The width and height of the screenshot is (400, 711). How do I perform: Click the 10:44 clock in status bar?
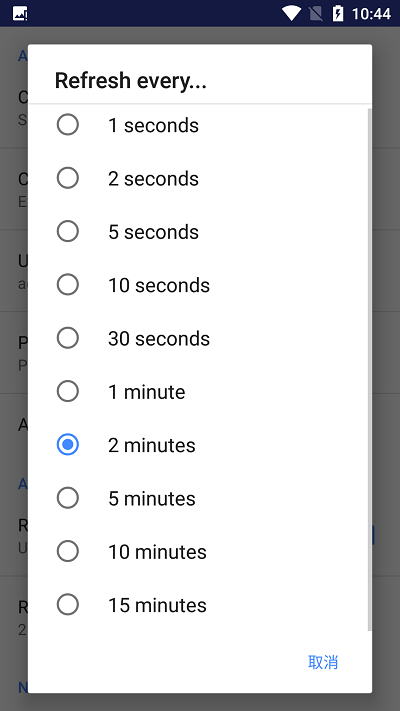tap(371, 14)
